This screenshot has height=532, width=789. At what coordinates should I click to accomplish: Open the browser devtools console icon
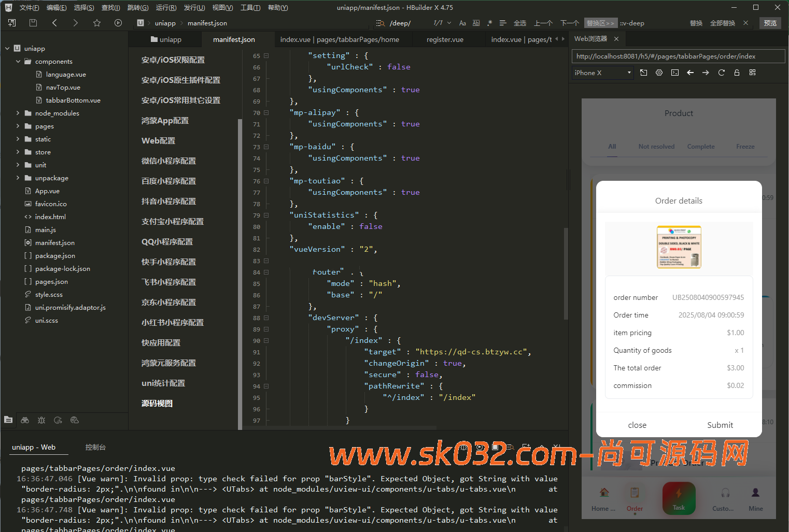click(x=674, y=73)
